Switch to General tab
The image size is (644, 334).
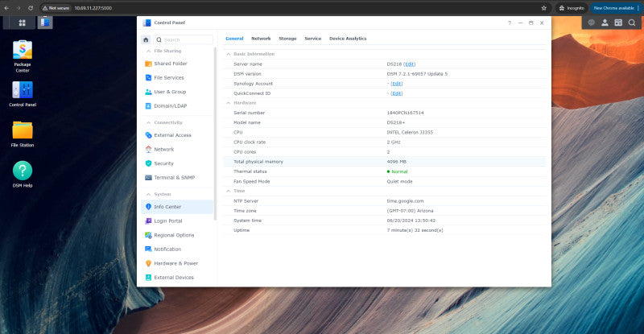(x=234, y=39)
